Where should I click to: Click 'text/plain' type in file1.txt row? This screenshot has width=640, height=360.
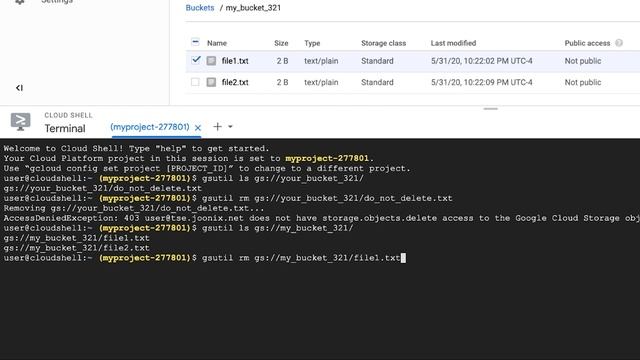pyautogui.click(x=321, y=61)
